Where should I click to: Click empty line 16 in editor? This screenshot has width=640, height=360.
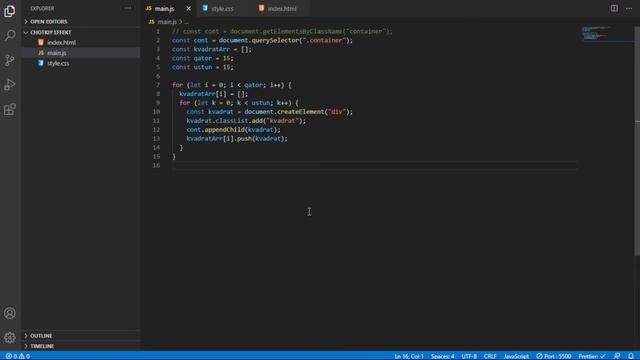[374, 165]
